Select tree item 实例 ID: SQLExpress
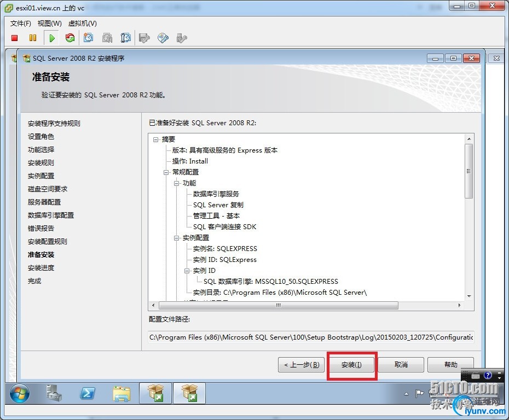Image resolution: width=509 pixels, height=420 pixels. [224, 260]
